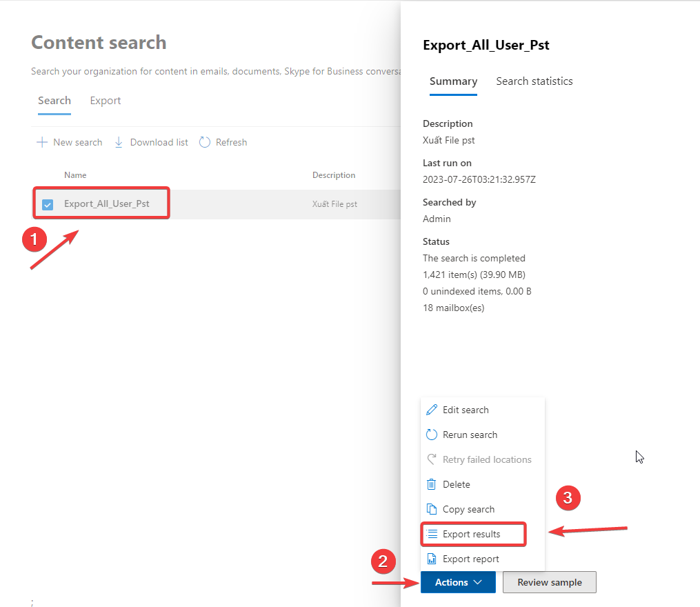
Task: Click the pencil icon beside Edit search
Action: [x=432, y=410]
